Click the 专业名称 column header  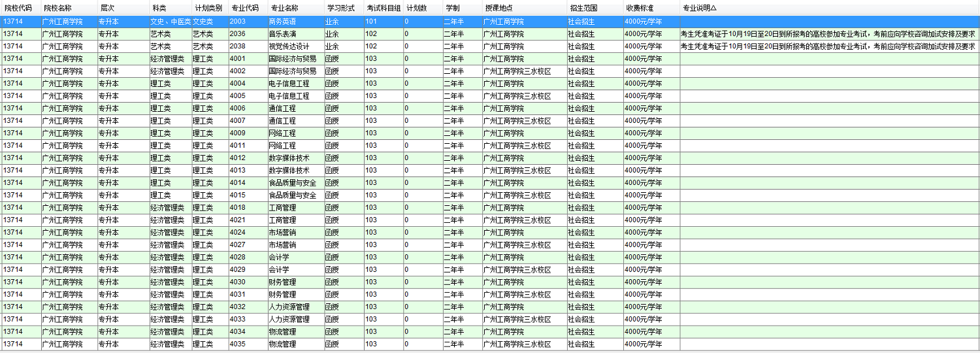click(284, 8)
